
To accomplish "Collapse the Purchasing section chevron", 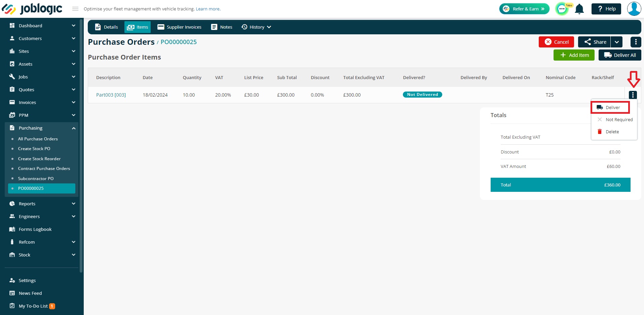I will [x=73, y=128].
